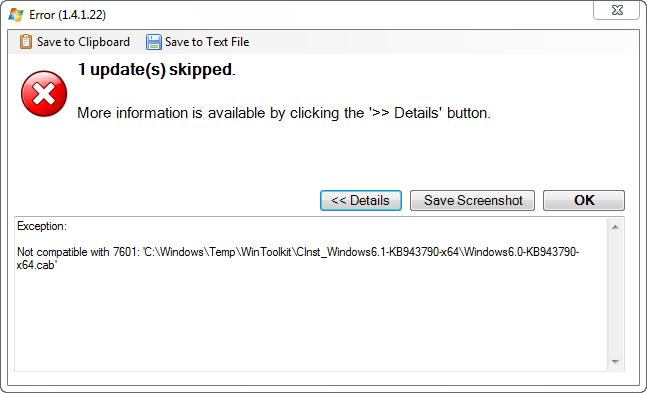The height and width of the screenshot is (393, 647).
Task: Click the Save Screenshot button
Action: click(x=472, y=200)
